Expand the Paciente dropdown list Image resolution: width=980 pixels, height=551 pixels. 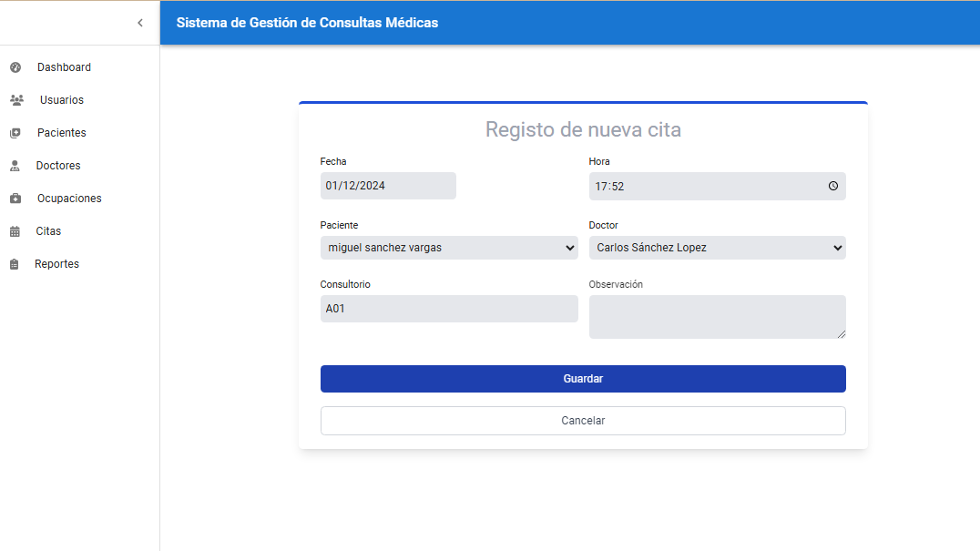coord(449,248)
